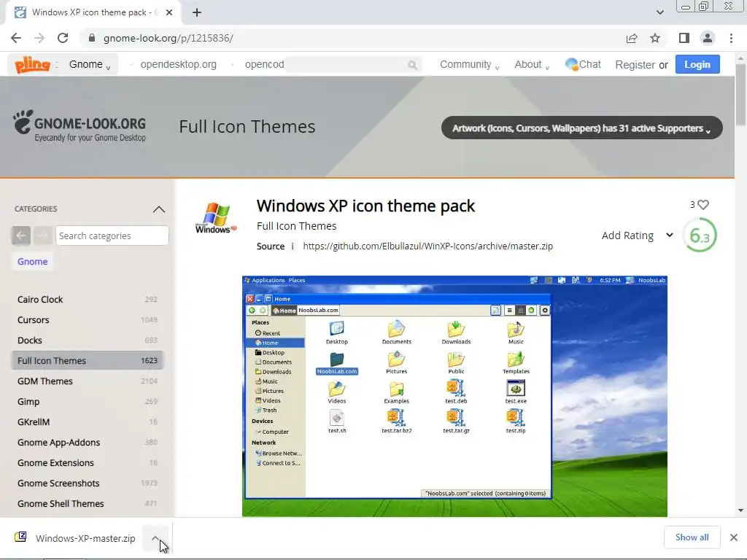Click the site padlock icon
The width and height of the screenshot is (747, 560).
point(92,38)
